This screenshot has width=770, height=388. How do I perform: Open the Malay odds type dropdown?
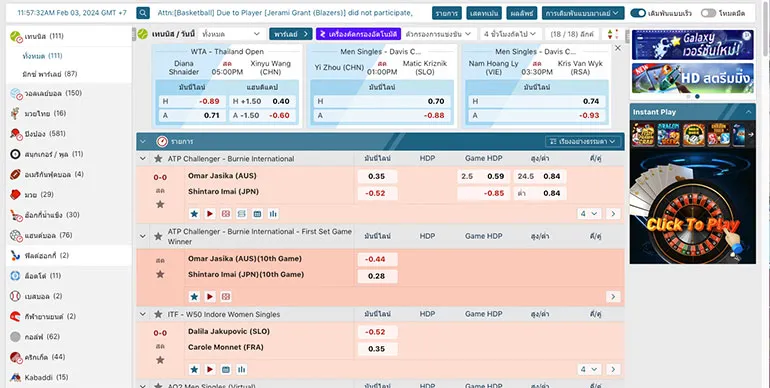point(583,13)
